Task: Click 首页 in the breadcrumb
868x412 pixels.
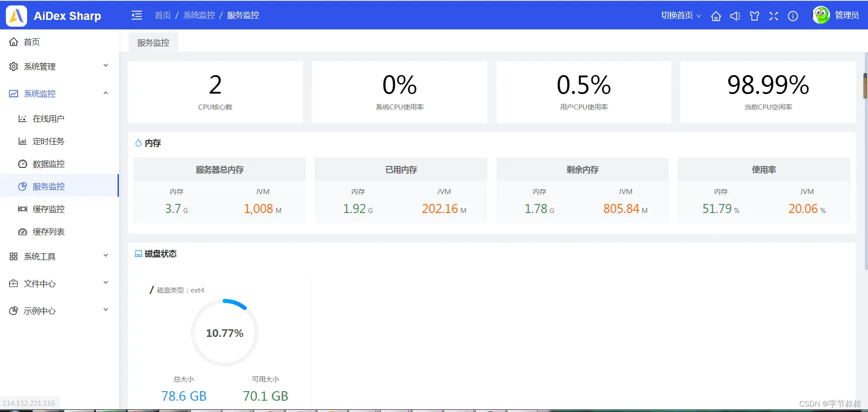Action: pos(163,15)
